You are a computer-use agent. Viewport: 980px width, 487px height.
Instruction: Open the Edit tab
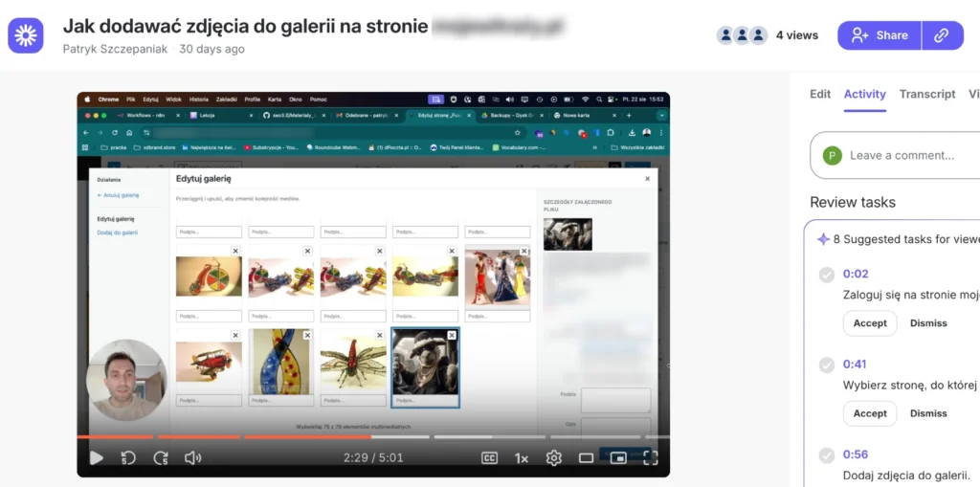[x=820, y=94]
